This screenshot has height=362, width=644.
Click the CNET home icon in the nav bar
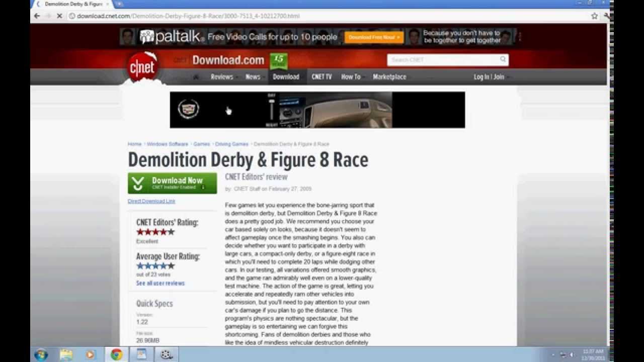tap(196, 77)
